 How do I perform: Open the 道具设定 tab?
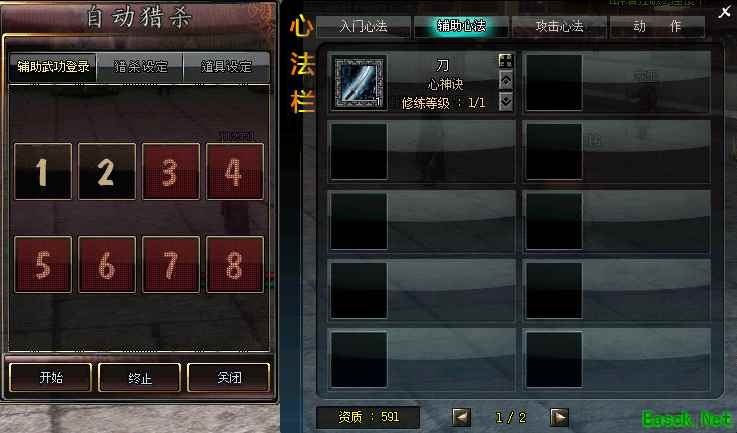[x=227, y=67]
